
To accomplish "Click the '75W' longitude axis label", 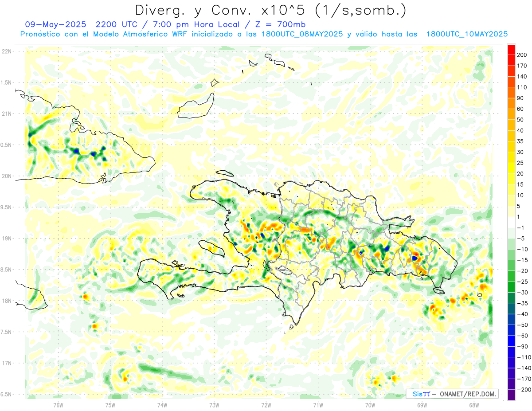I will pyautogui.click(x=110, y=405).
